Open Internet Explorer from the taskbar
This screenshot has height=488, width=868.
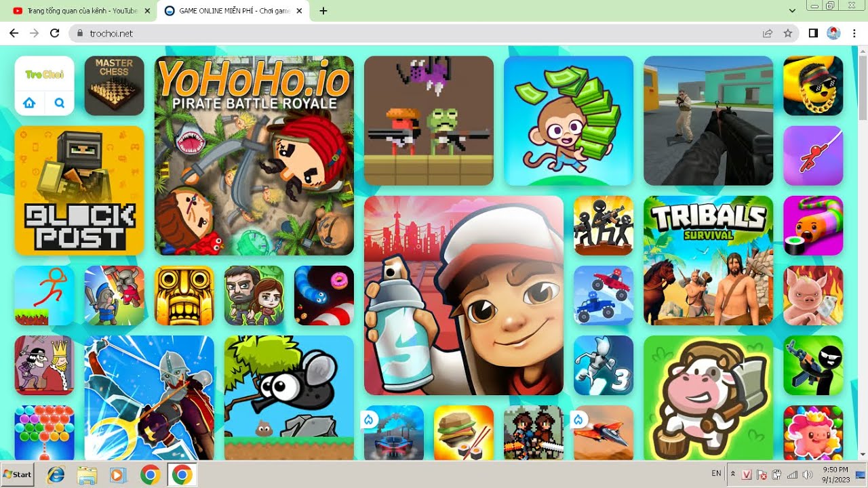56,475
